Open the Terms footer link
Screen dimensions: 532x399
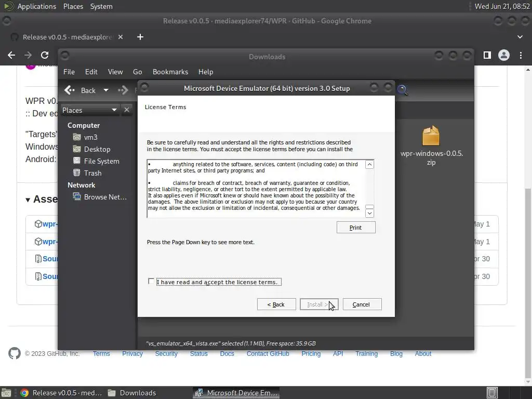click(101, 353)
